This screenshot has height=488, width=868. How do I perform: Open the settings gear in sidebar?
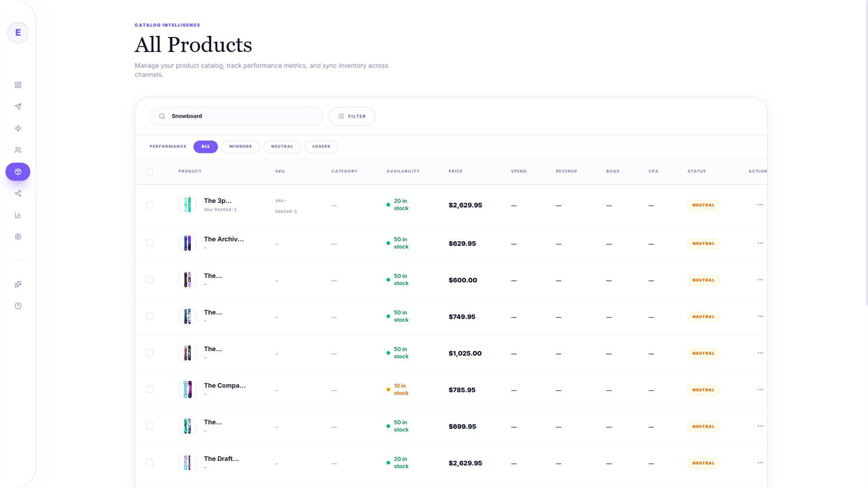(18, 237)
